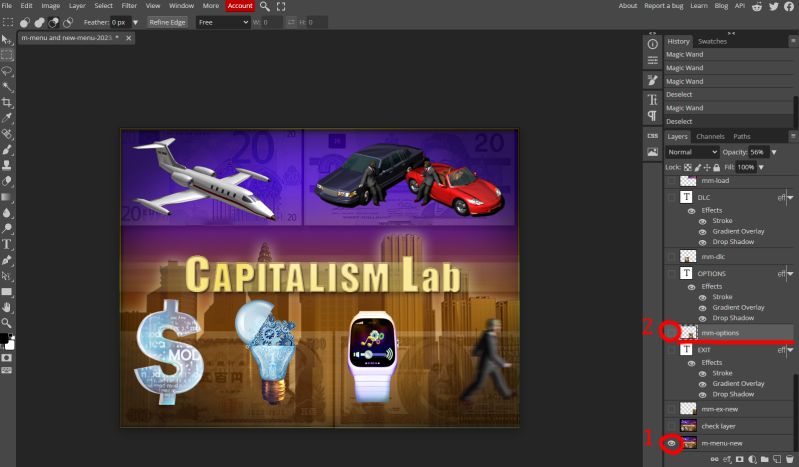Switch to the Swatches tab
The image size is (799, 467).
[x=712, y=41]
